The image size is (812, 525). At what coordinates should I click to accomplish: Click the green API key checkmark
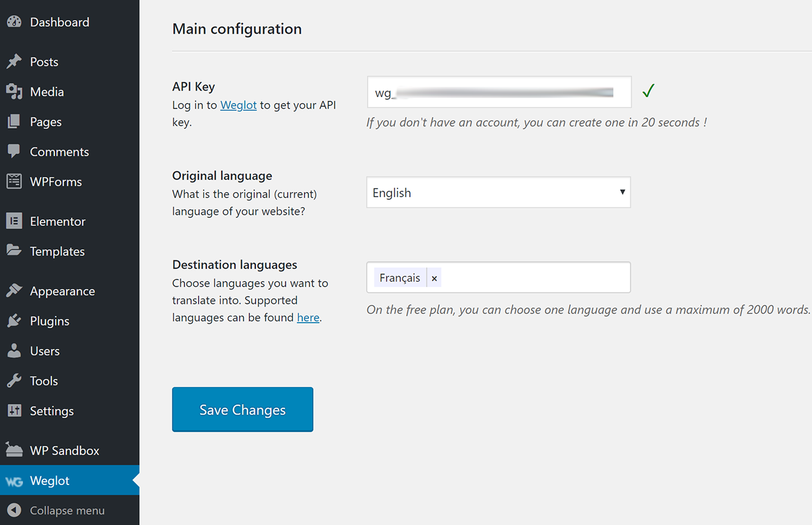648,91
